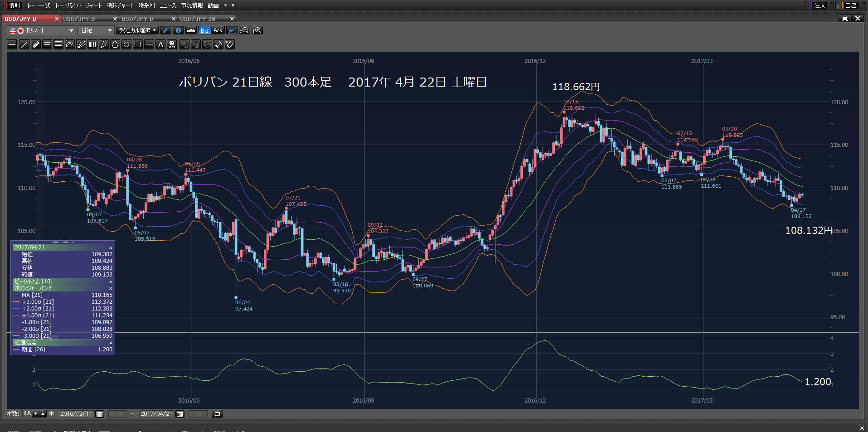
Task: Select the rectangle drawing tool
Action: (x=138, y=44)
